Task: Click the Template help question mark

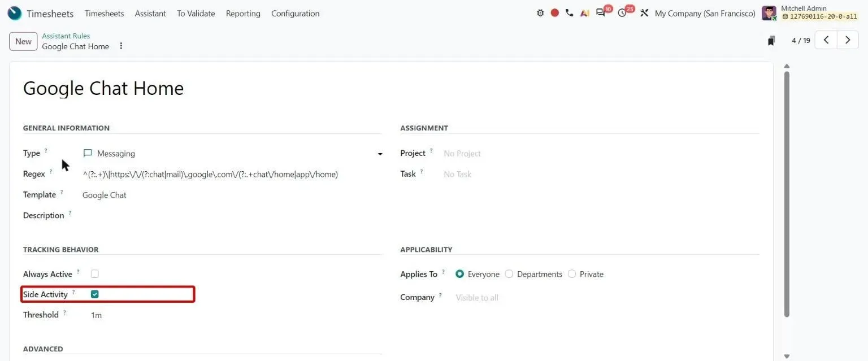Action: tap(62, 192)
